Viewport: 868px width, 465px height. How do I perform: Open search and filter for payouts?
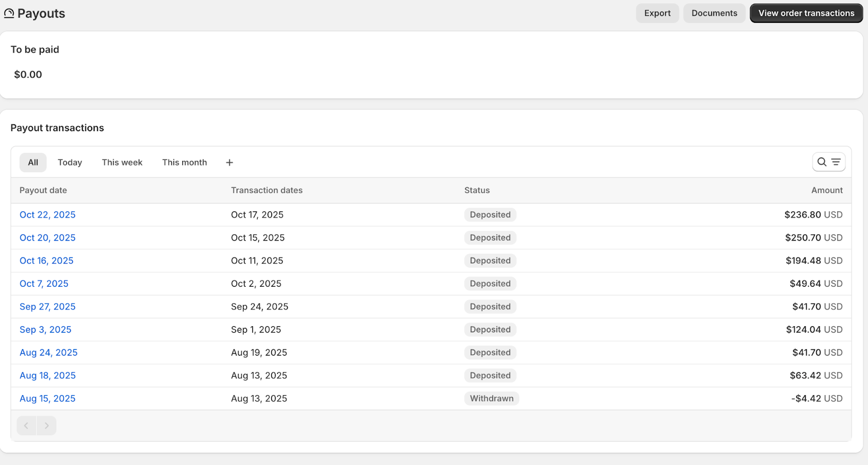828,162
